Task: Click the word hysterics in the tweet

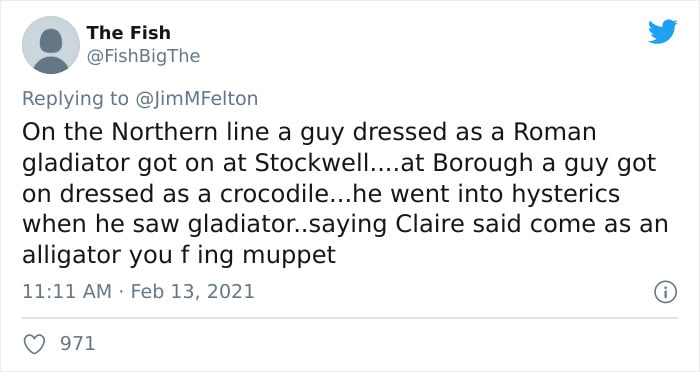Action: click(x=566, y=195)
